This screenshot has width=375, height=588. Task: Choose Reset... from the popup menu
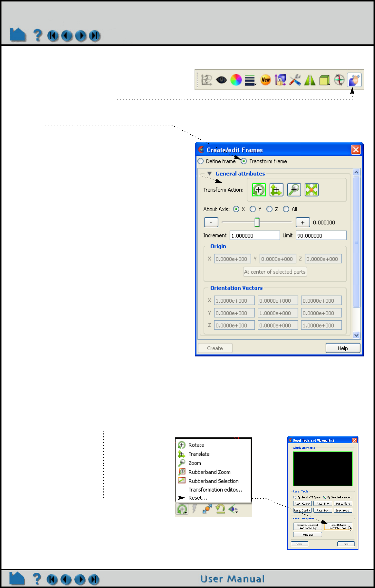point(213,498)
